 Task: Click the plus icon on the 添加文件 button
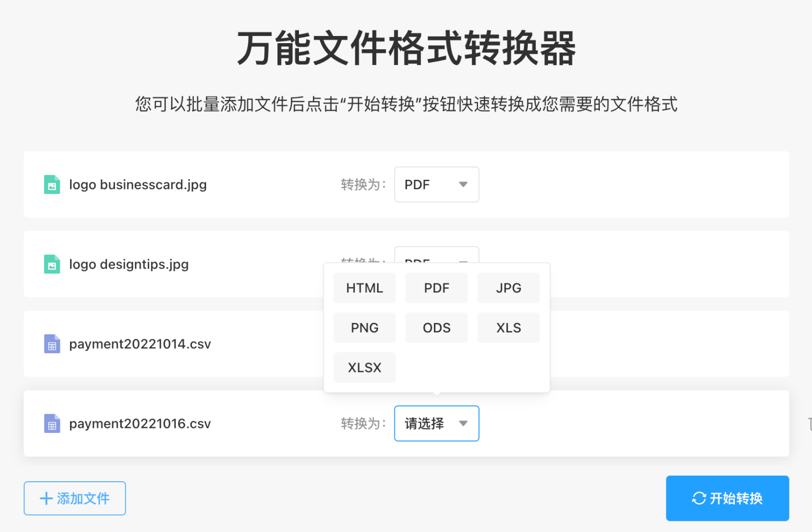[x=46, y=498]
